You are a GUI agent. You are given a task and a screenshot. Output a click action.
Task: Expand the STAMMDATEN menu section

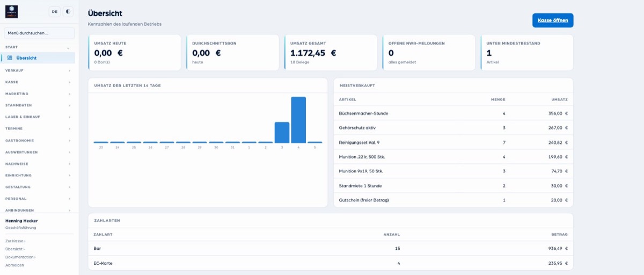(38, 105)
